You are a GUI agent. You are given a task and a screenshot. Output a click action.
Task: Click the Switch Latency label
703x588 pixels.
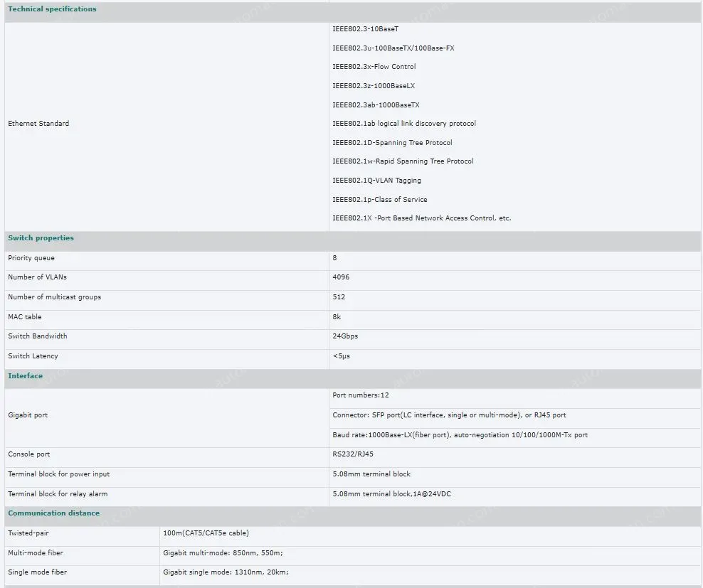click(33, 356)
